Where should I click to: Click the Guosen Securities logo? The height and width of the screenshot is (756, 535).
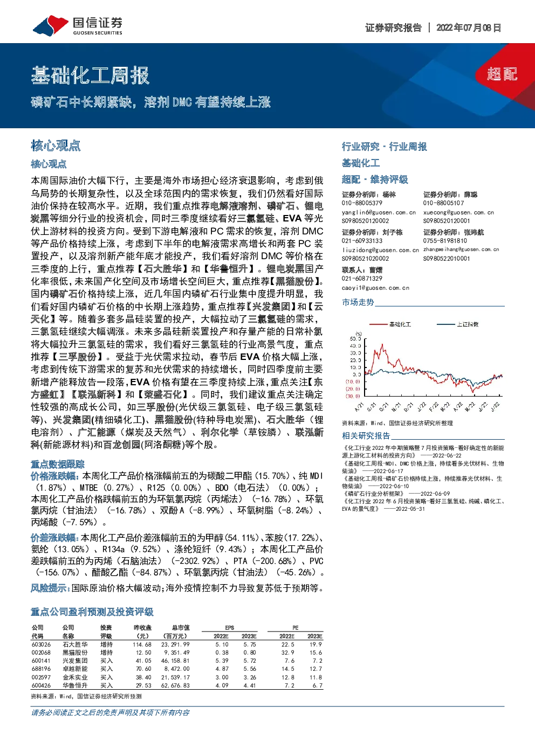pos(77,26)
